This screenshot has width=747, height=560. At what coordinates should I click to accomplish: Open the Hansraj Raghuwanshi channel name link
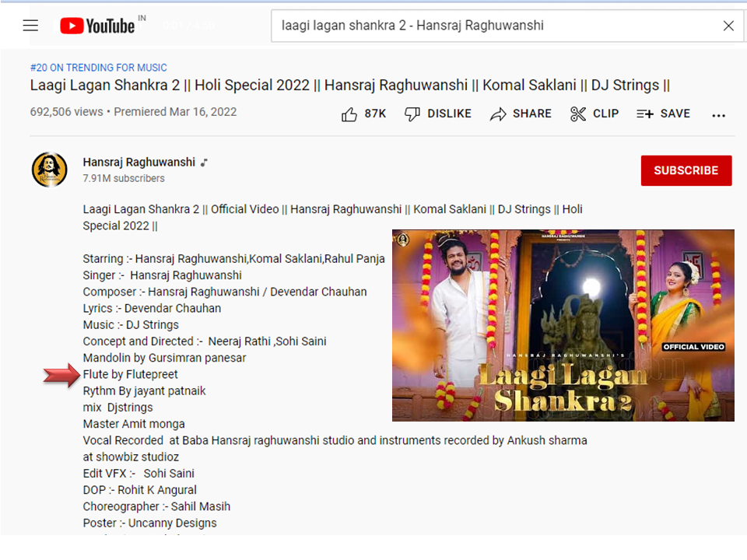pyautogui.click(x=139, y=163)
